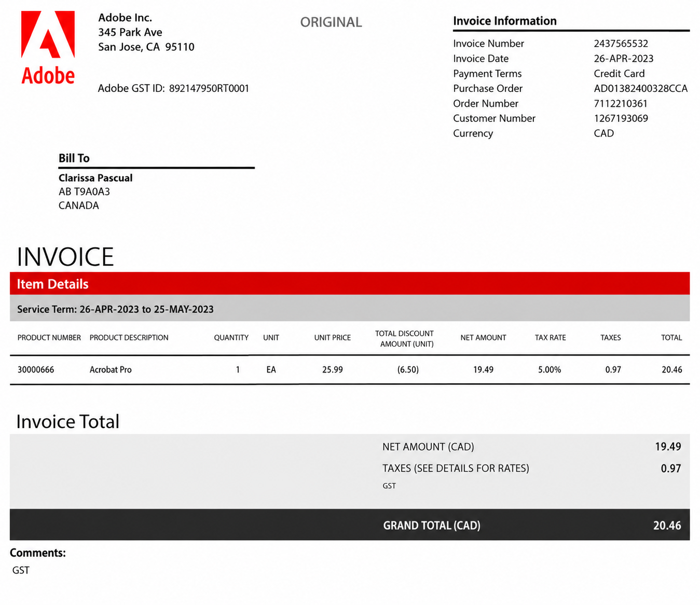Select the name Clarissa Pascual

[x=95, y=178]
